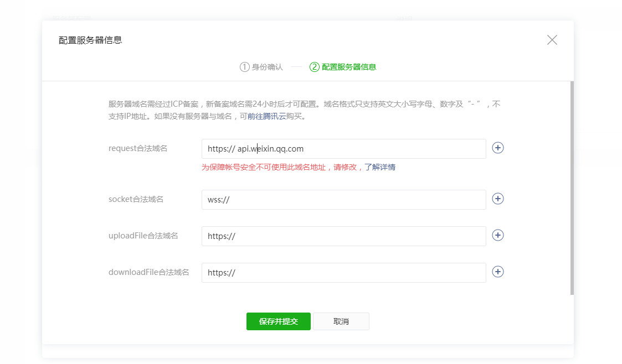Click the request合法域名 label
The height and width of the screenshot is (364, 622).
point(138,148)
